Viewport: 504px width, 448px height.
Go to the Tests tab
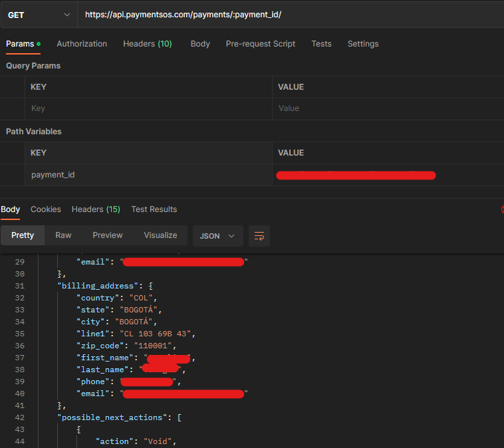pyautogui.click(x=321, y=44)
